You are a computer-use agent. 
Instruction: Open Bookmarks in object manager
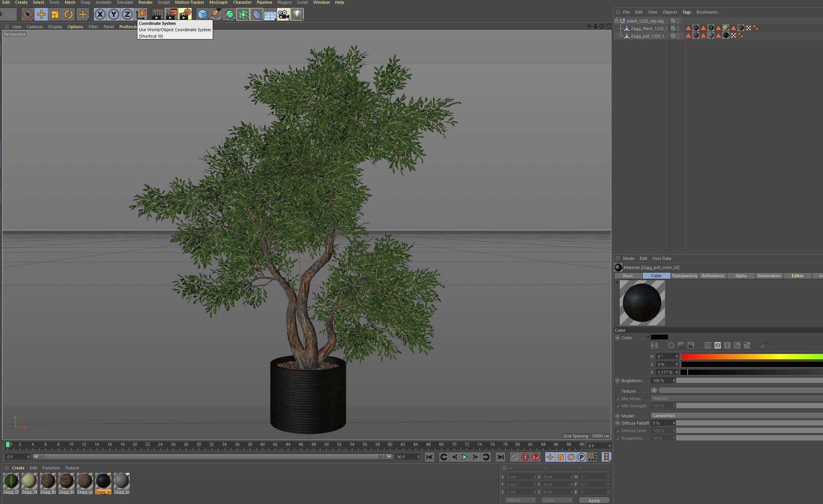[707, 12]
